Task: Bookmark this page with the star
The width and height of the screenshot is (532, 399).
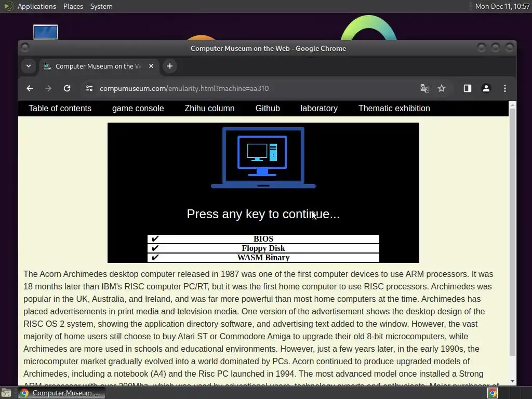Action: point(442,88)
